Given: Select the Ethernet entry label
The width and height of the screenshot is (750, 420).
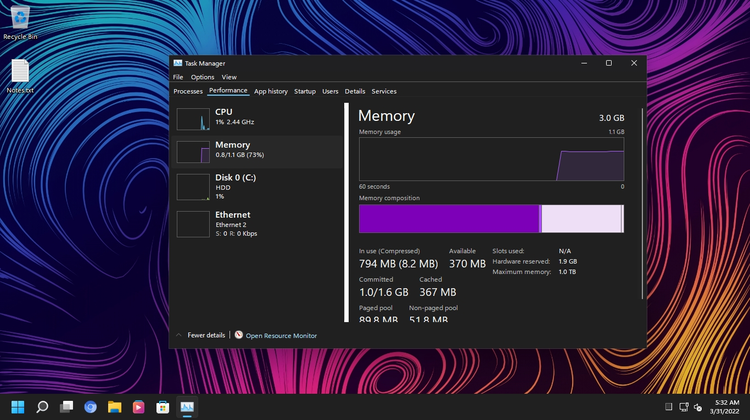Looking at the screenshot, I should tap(232, 215).
